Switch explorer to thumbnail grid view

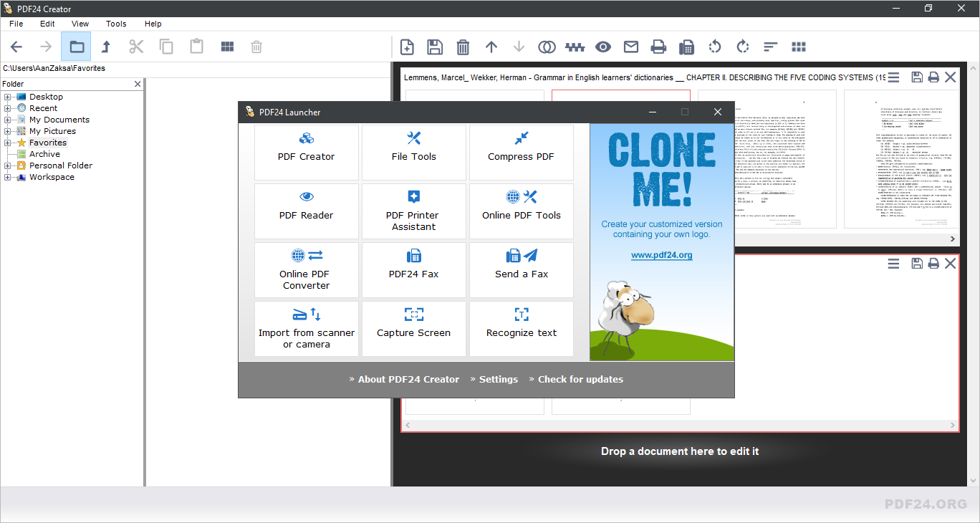pos(227,47)
